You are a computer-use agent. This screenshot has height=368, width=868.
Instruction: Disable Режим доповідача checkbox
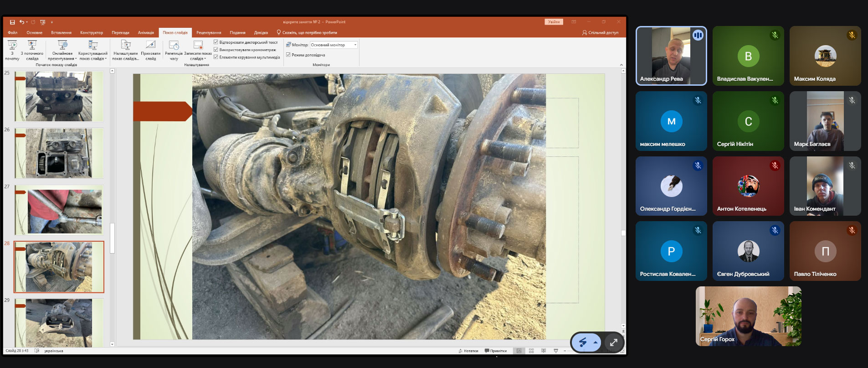(x=288, y=55)
